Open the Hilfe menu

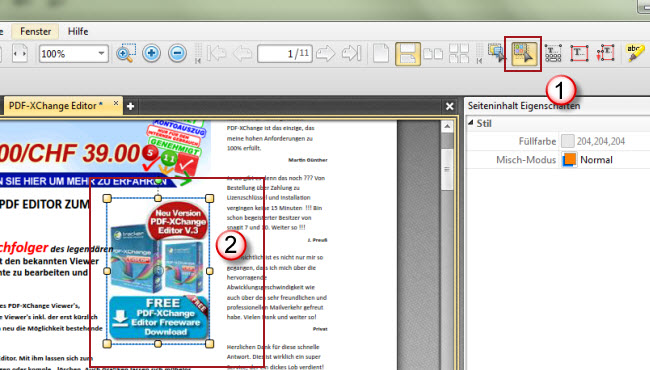coord(78,31)
